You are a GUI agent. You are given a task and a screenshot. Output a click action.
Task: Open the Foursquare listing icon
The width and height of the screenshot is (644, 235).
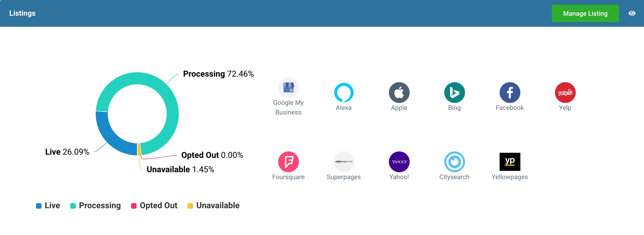(x=288, y=162)
